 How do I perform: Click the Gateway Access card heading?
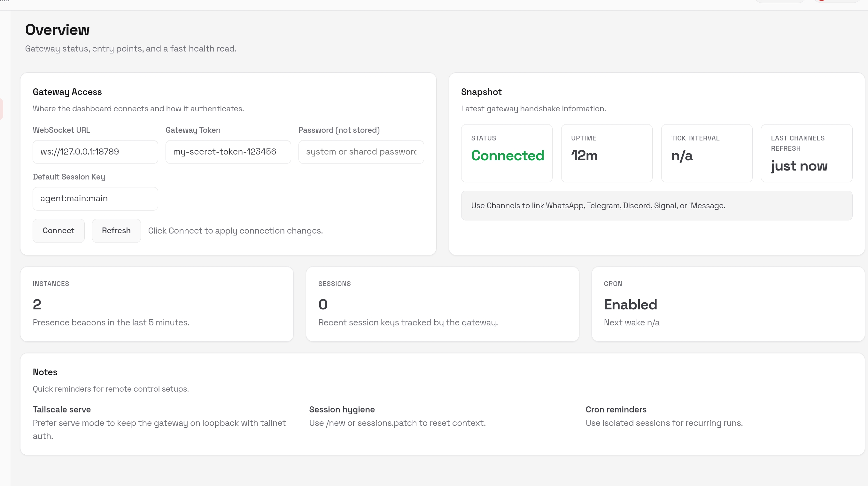pos(67,92)
